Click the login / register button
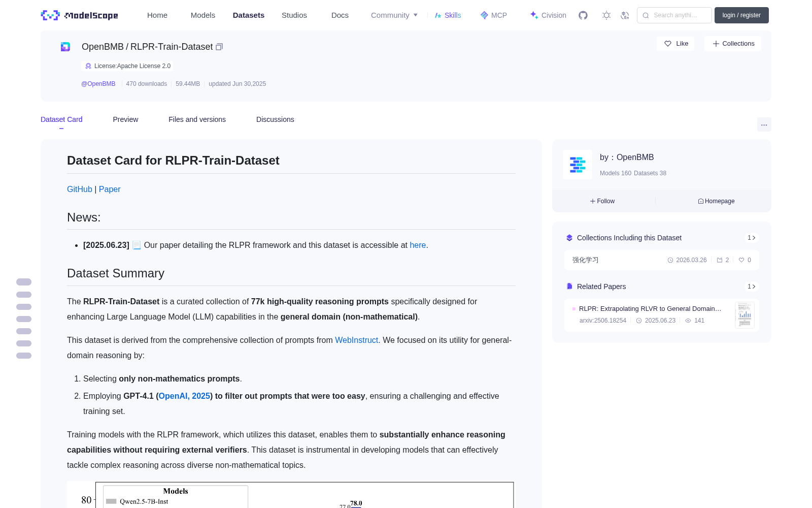 tap(741, 15)
